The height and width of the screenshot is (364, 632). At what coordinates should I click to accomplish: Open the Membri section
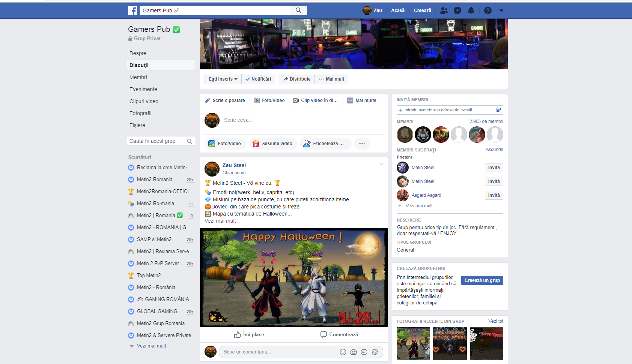point(138,77)
